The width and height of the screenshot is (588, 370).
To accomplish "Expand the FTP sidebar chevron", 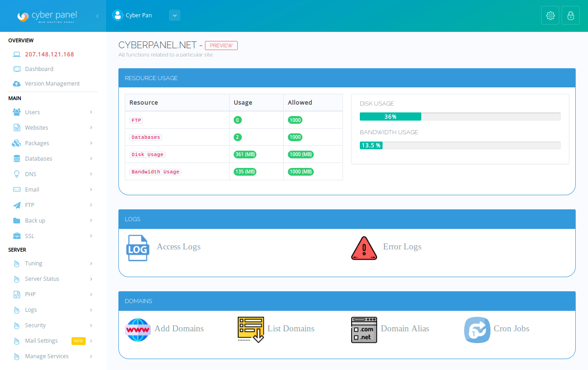I will coord(91,205).
